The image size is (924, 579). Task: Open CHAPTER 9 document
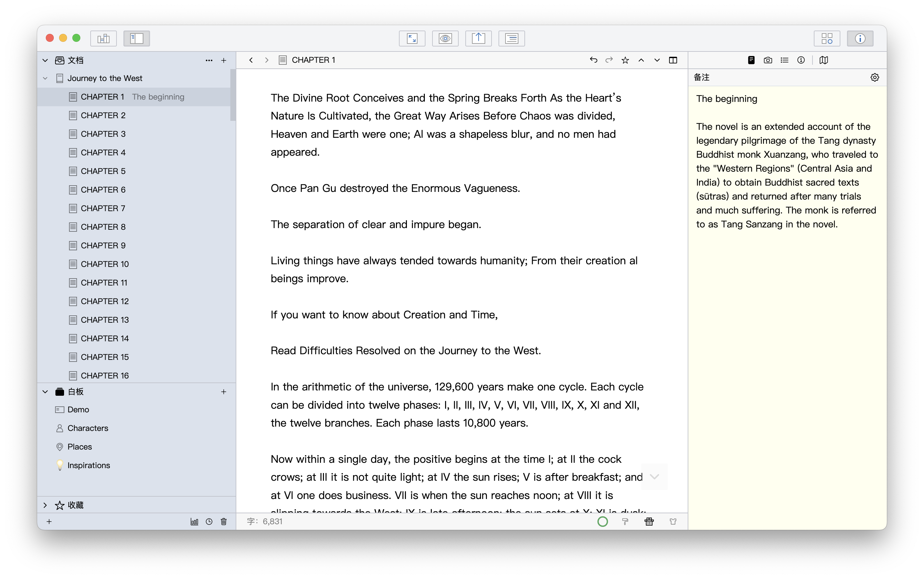(x=134, y=245)
